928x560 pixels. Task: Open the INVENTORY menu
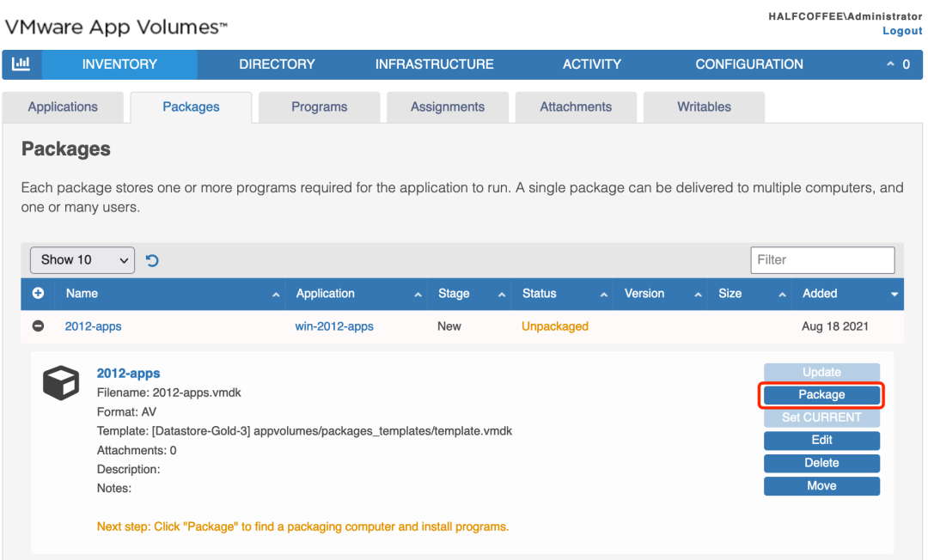(x=119, y=64)
